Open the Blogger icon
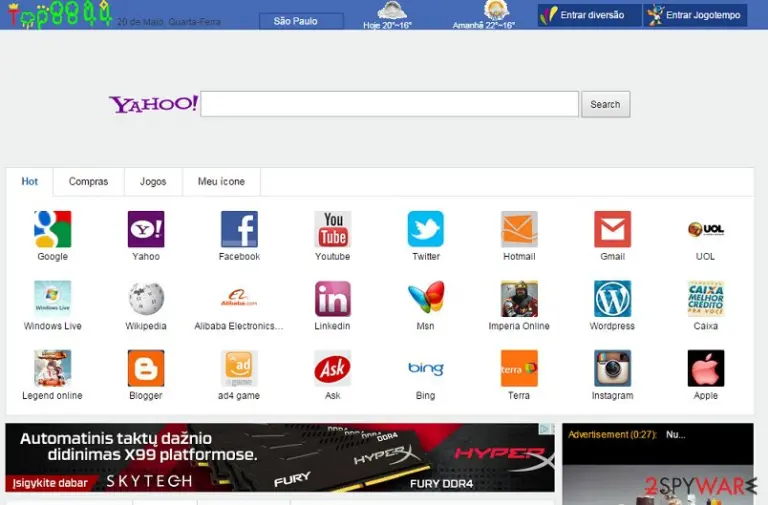Viewport: 768px width, 505px height. [146, 368]
